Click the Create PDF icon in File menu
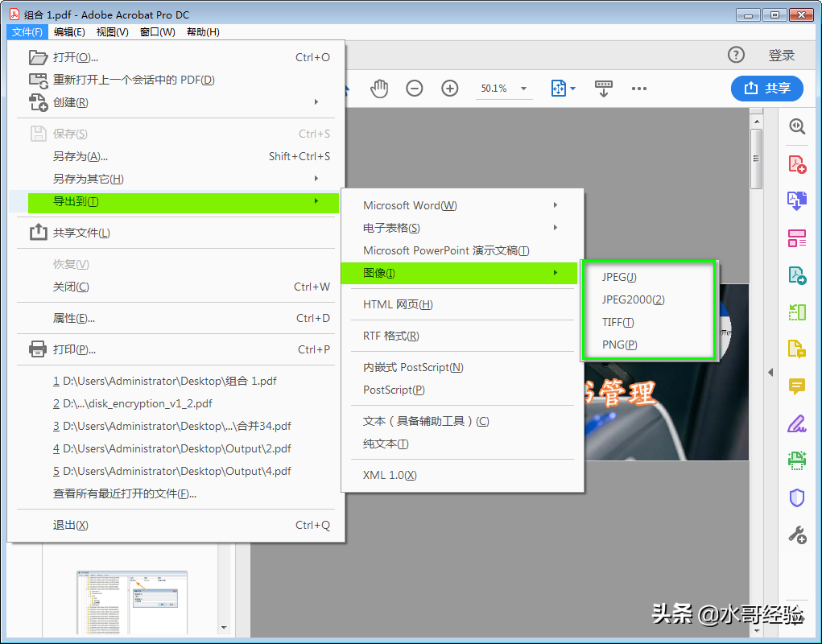Image resolution: width=822 pixels, height=644 pixels. [x=38, y=102]
